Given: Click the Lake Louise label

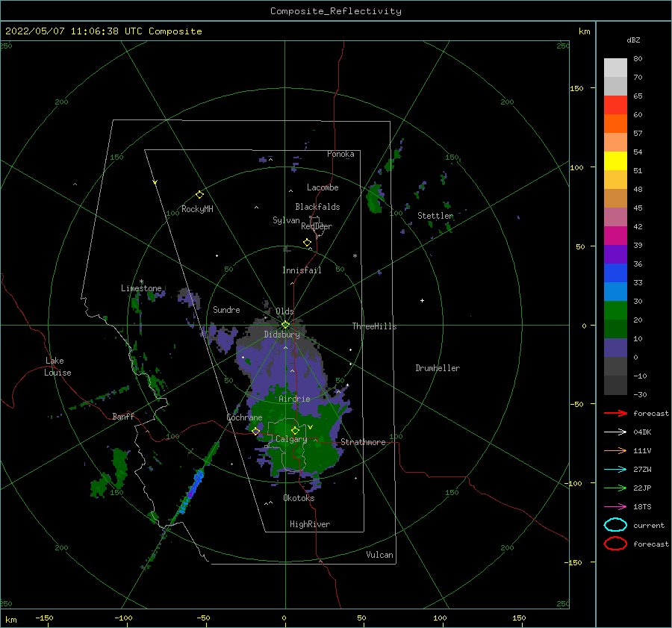Looking at the screenshot, I should click(57, 367).
